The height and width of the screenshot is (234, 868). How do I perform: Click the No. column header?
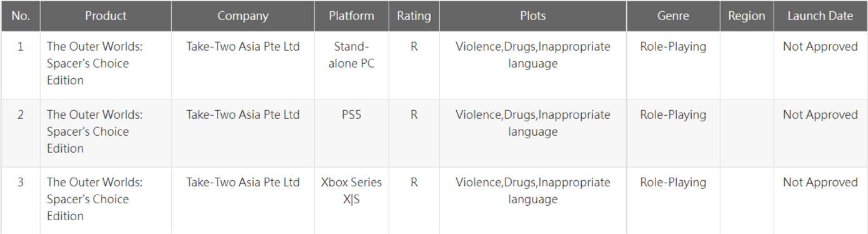click(21, 16)
